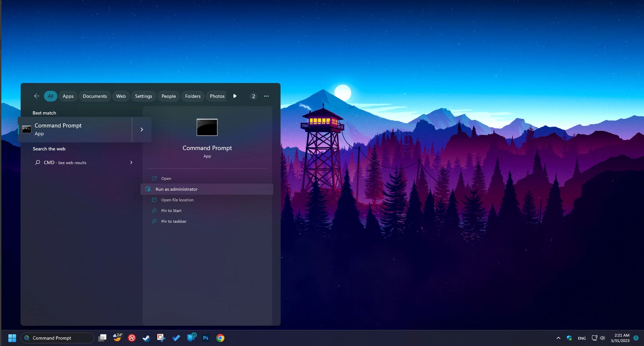Open the Command Prompt best match result
644x346 pixels.
[75, 130]
